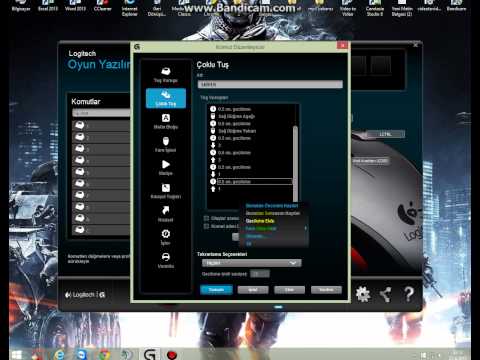Viewport: 480px width, 360px height.
Task: Click the delay milliseconds input box
Action: point(260,274)
